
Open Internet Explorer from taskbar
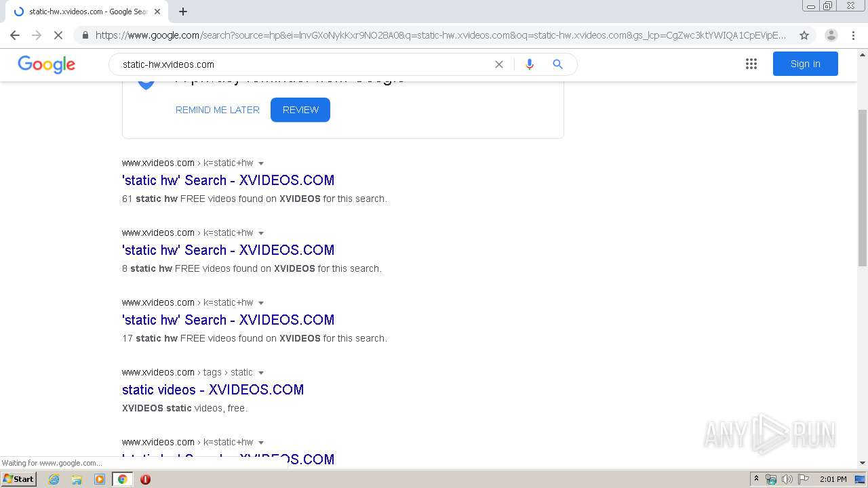click(x=54, y=479)
